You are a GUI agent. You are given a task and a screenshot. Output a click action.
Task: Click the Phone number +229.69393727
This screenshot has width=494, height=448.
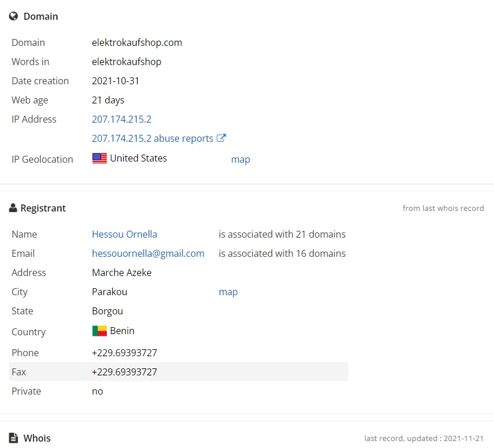pyautogui.click(x=124, y=353)
